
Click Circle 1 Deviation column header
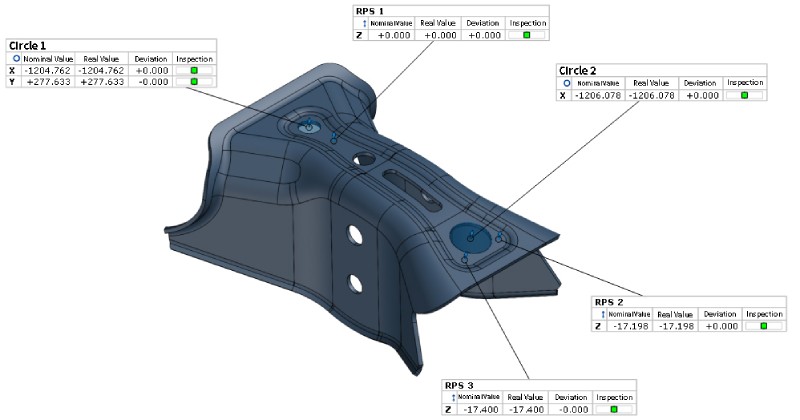151,59
